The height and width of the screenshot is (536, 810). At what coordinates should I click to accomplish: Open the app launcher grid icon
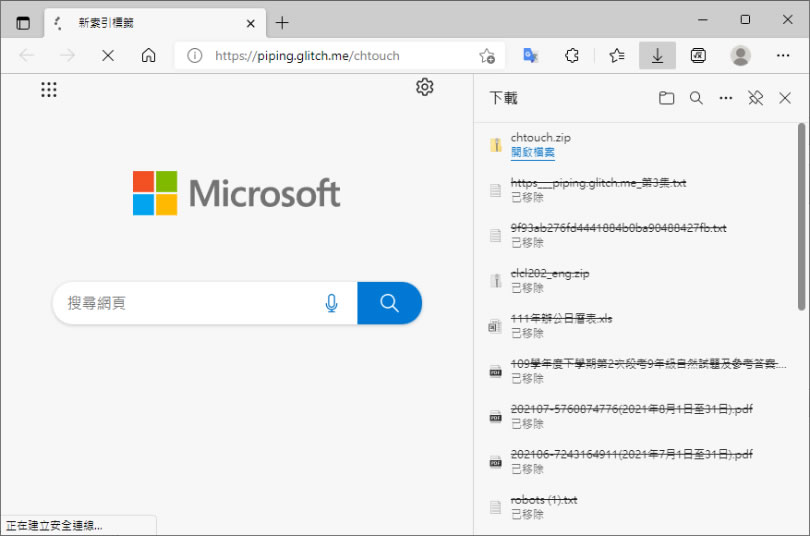49,89
